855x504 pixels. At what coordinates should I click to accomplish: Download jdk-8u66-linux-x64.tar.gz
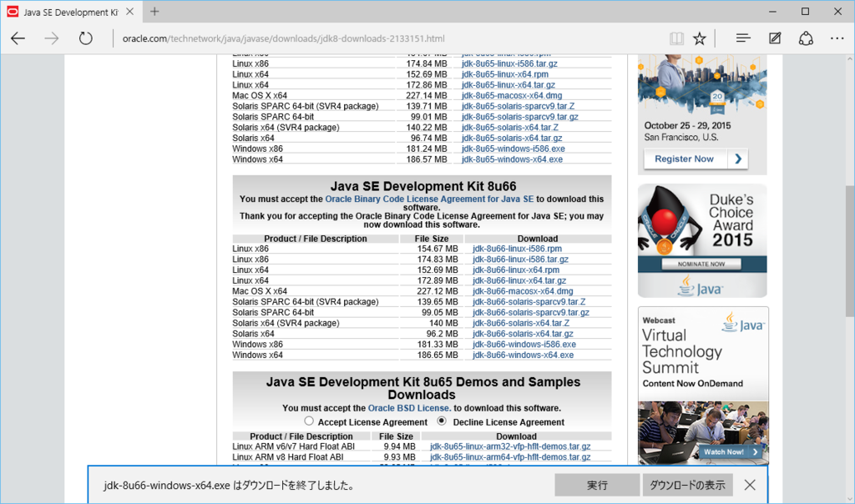(x=519, y=280)
